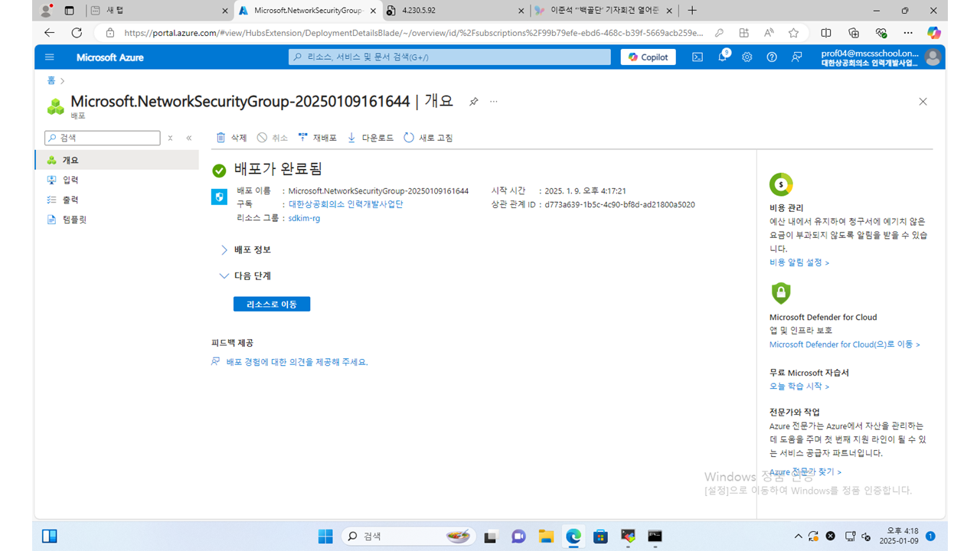Image resolution: width=980 pixels, height=551 pixels.
Task: Click the 다운로드 (download) toolbar button
Action: [x=370, y=138]
